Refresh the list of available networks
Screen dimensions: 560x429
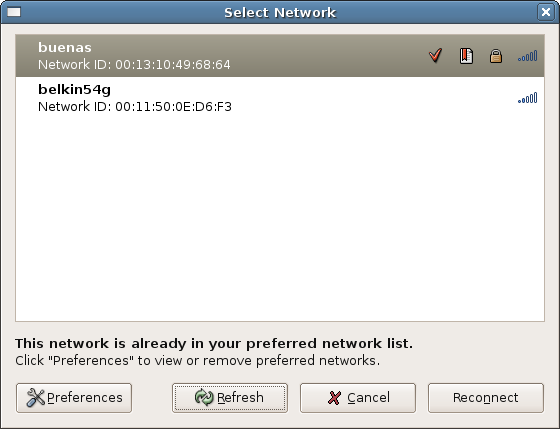[230, 398]
